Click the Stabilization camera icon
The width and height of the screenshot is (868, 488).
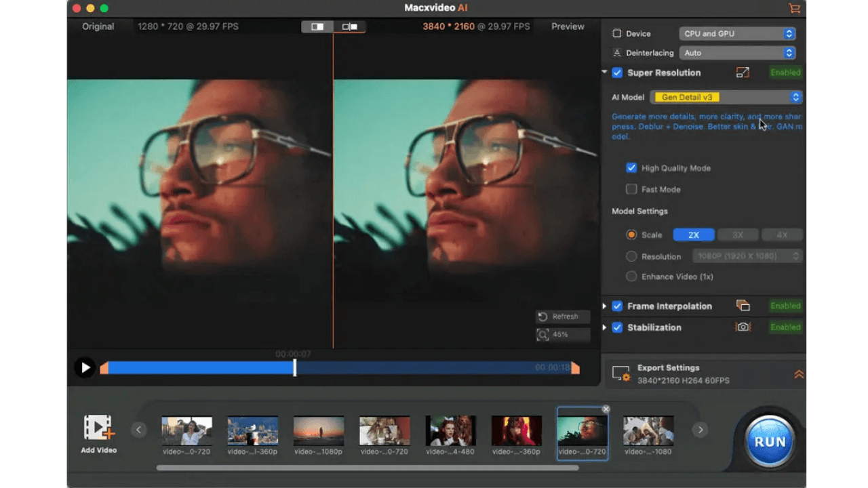[x=743, y=327]
